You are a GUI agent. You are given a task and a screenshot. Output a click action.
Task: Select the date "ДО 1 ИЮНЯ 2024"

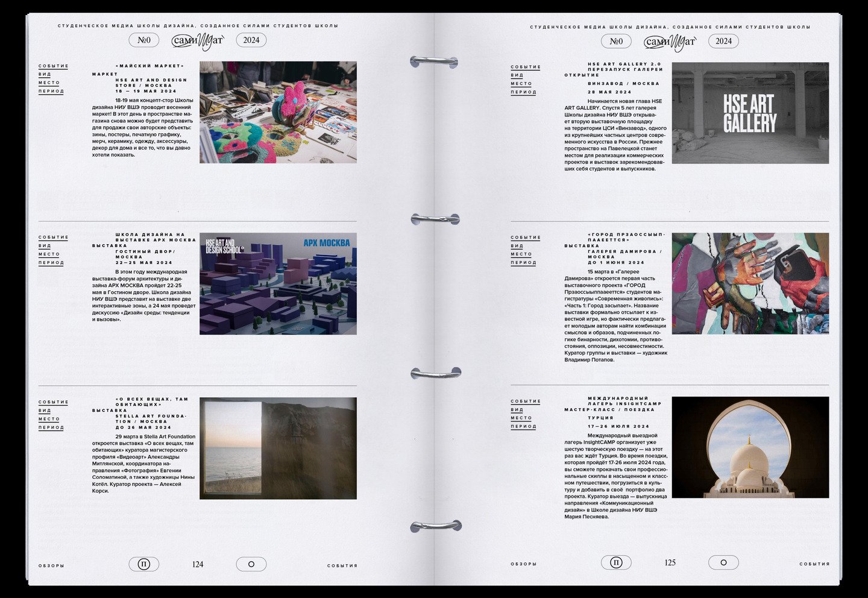tap(616, 263)
